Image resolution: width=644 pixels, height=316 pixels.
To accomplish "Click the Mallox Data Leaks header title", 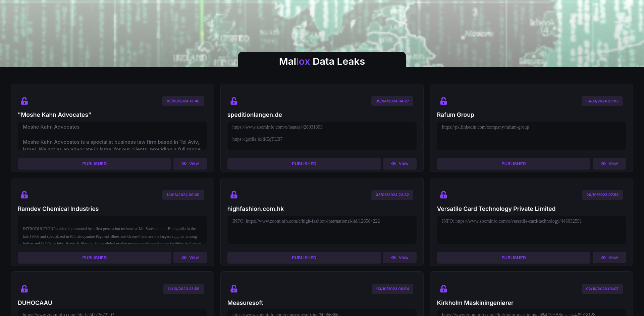I will click(322, 61).
